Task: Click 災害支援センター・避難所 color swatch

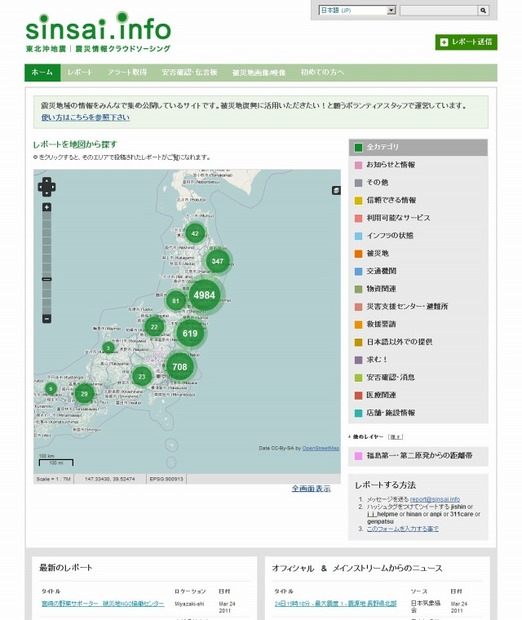Action: [x=358, y=307]
